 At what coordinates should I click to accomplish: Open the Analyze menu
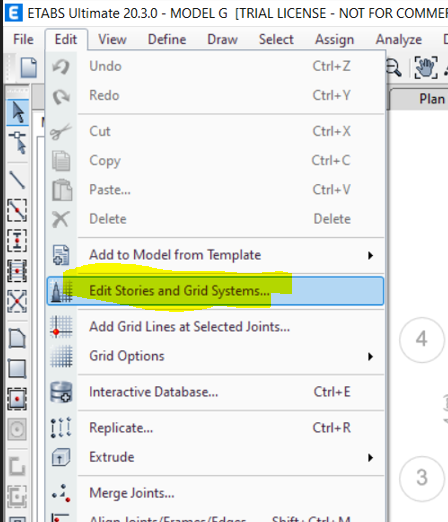[x=399, y=39]
